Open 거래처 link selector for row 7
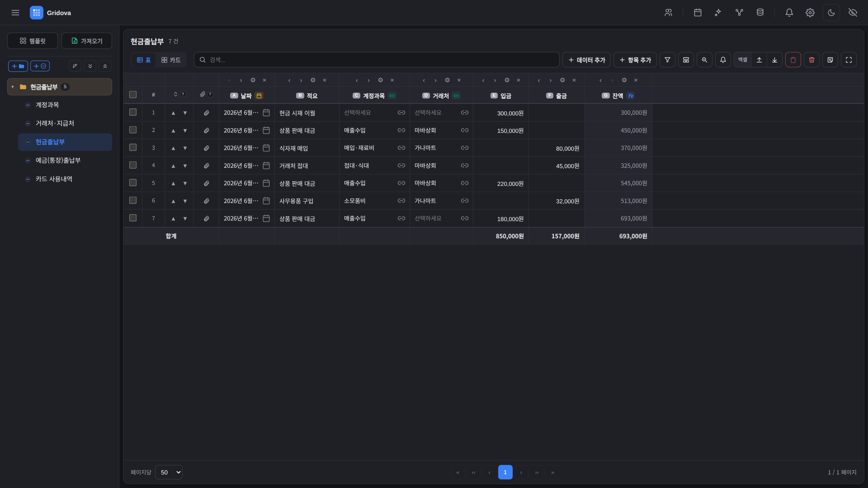This screenshot has width=868, height=488. coord(464,218)
